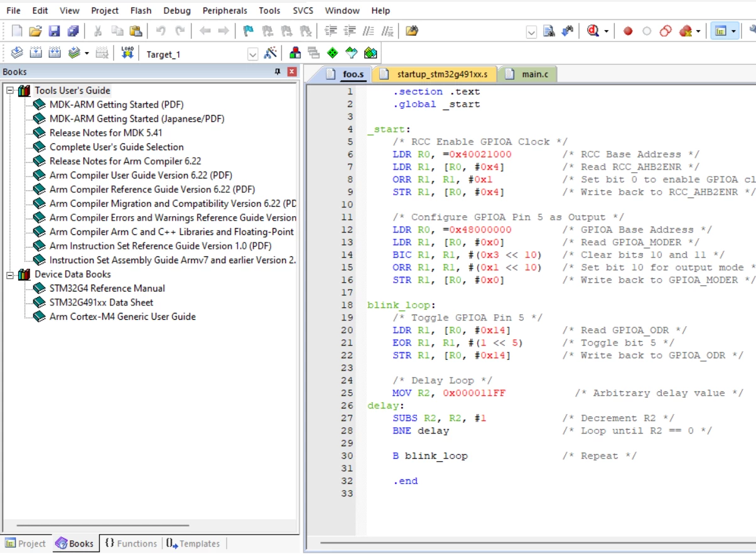This screenshot has width=756, height=556.
Task: Open Options for Target wand icon
Action: click(x=271, y=53)
